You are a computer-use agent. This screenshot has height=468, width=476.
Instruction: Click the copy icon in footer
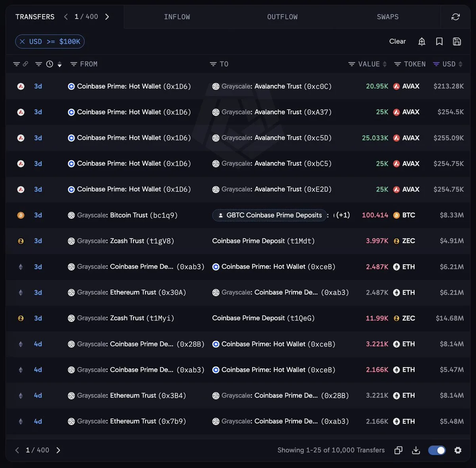tap(398, 450)
